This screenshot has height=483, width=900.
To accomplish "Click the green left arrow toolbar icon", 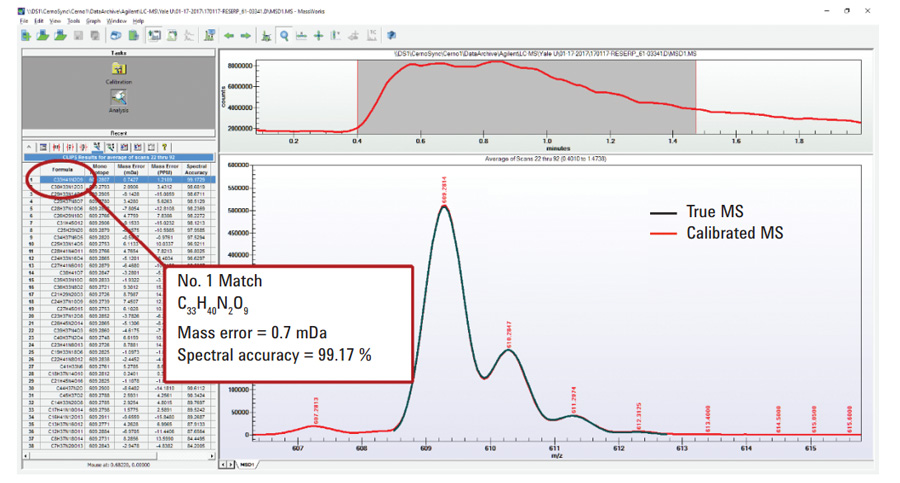I will tap(229, 36).
